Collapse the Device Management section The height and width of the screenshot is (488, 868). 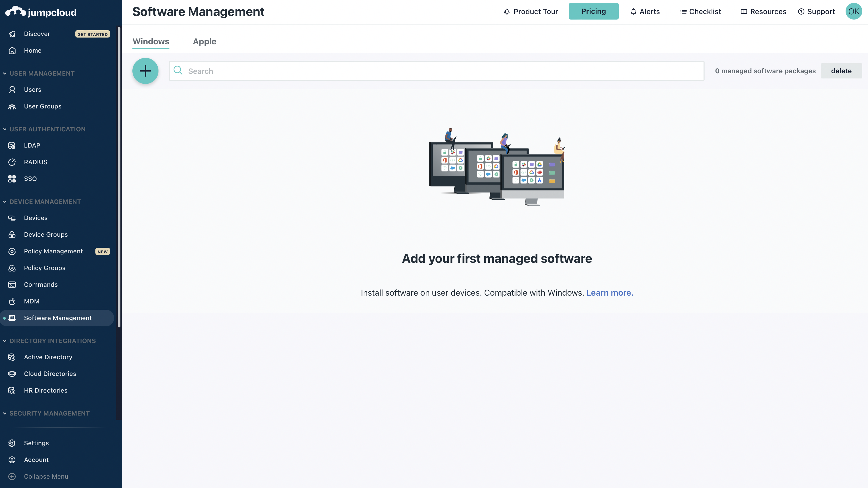tap(5, 202)
